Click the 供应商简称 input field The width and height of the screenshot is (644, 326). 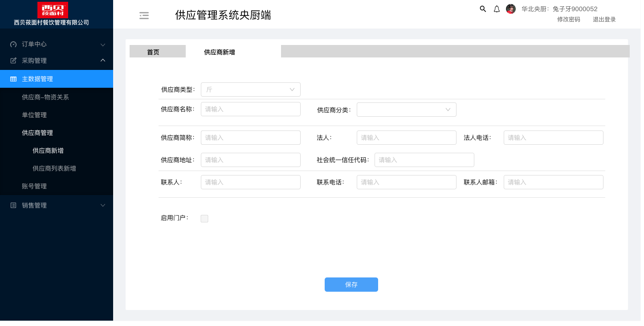pyautogui.click(x=251, y=138)
